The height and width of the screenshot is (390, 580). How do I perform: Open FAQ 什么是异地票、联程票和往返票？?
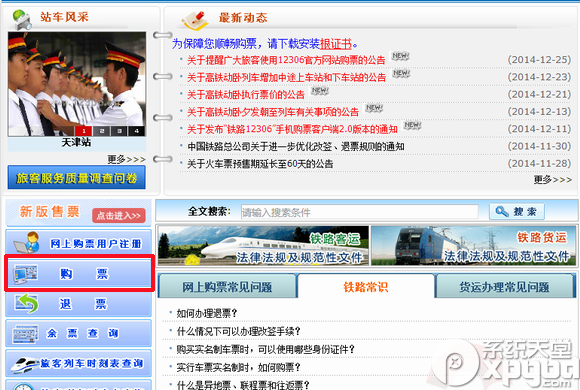point(243,385)
